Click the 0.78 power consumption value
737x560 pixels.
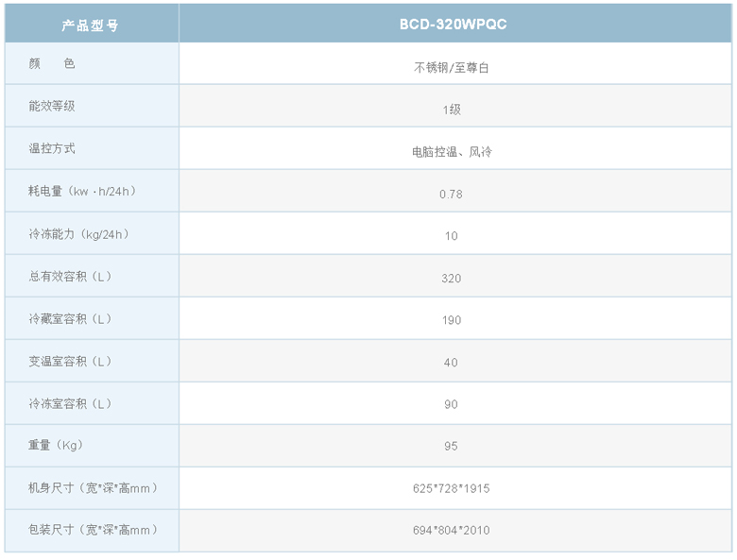[x=451, y=194]
